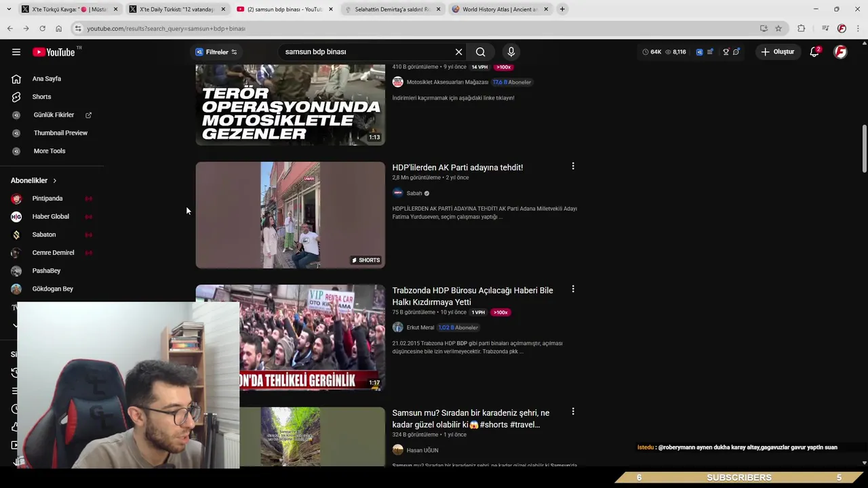Open the Motosiklet Aksesuarları Mağazası channel
The height and width of the screenshot is (488, 868).
[447, 82]
